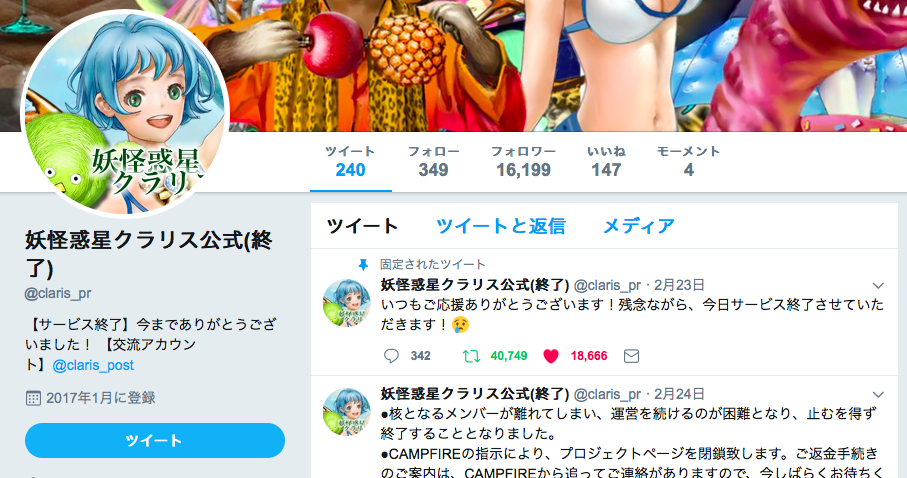The height and width of the screenshot is (478, 907).
Task: Like the pinned tweet heart icon
Action: coord(551,356)
